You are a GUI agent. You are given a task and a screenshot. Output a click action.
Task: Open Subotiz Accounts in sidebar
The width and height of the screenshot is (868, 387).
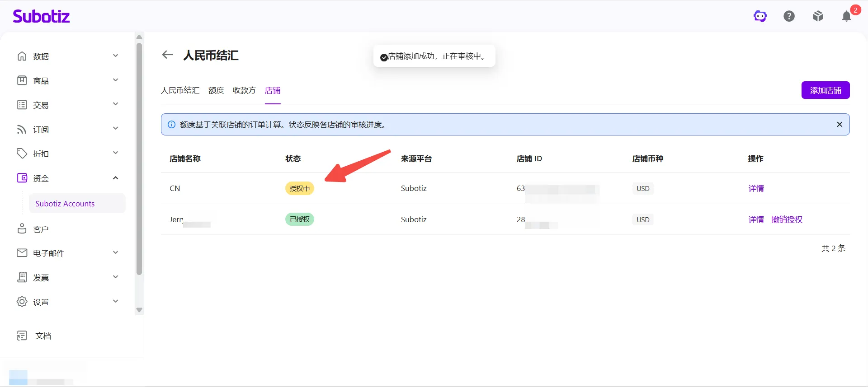coord(77,204)
